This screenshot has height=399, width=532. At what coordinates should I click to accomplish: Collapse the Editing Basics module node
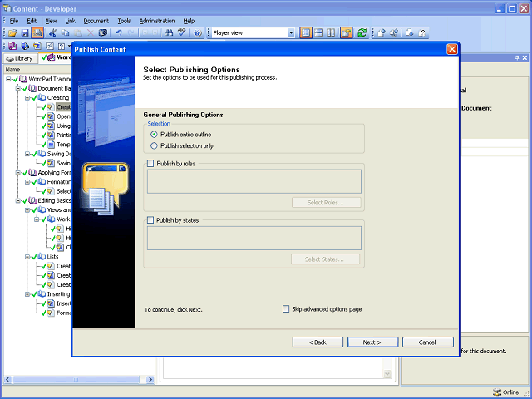point(18,201)
